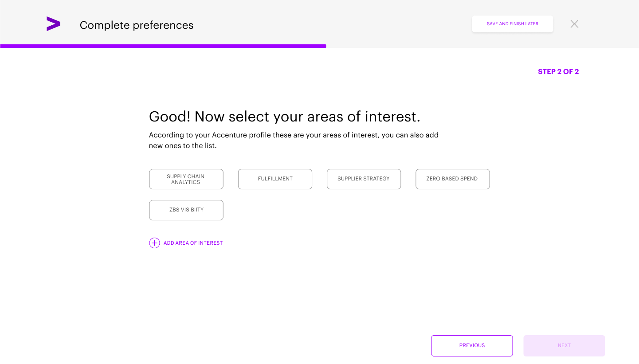Image resolution: width=639 pixels, height=364 pixels.
Task: Click the plus circle icon
Action: [154, 243]
